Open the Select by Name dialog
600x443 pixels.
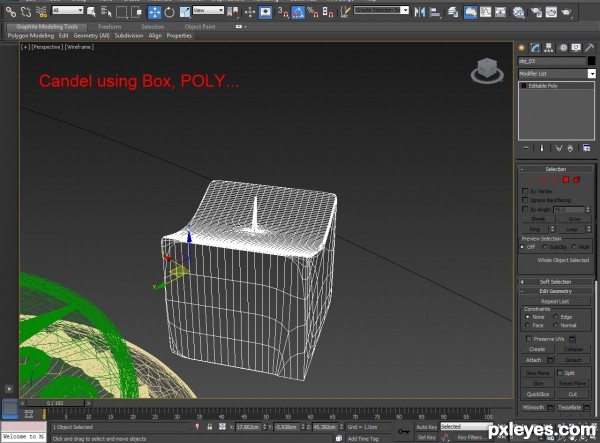106,12
